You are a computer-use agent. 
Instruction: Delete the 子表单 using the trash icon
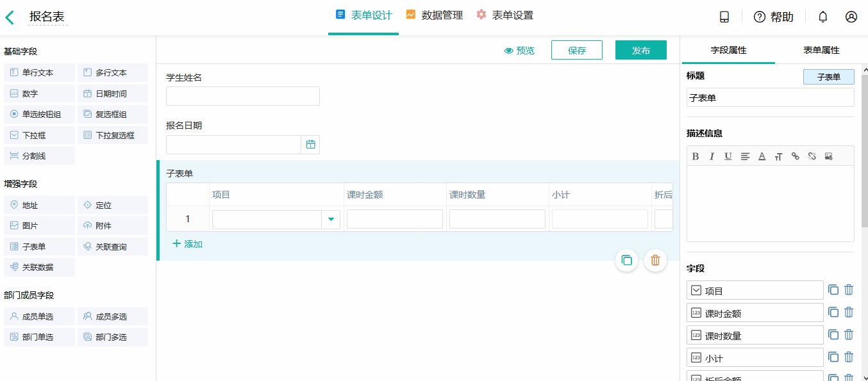point(655,261)
